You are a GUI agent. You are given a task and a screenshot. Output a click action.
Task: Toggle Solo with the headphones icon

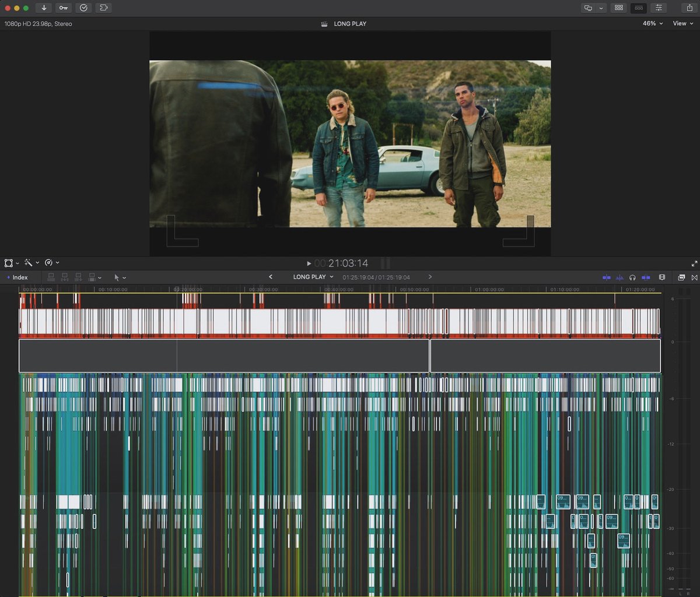coord(633,278)
